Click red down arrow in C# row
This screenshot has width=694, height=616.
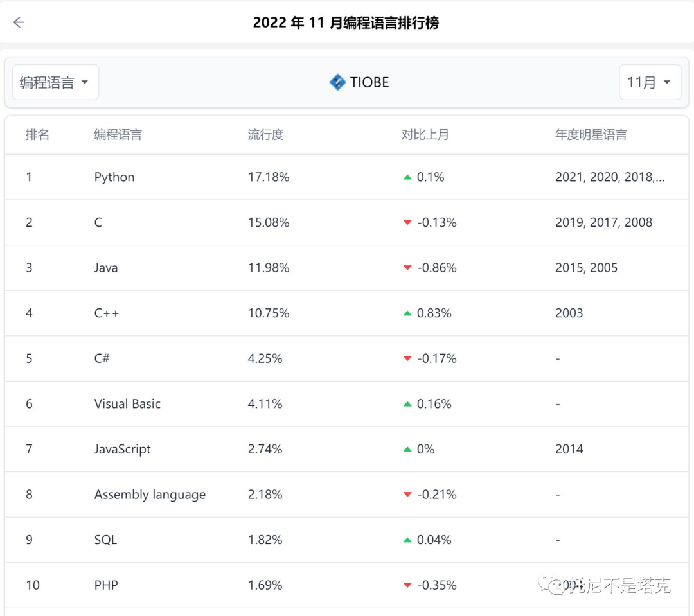[x=407, y=358]
